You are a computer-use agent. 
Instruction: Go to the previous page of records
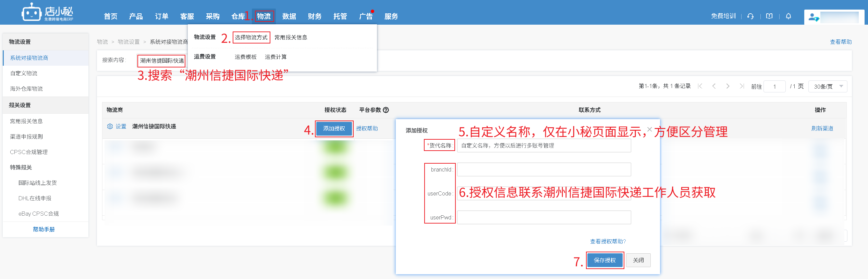tap(714, 86)
